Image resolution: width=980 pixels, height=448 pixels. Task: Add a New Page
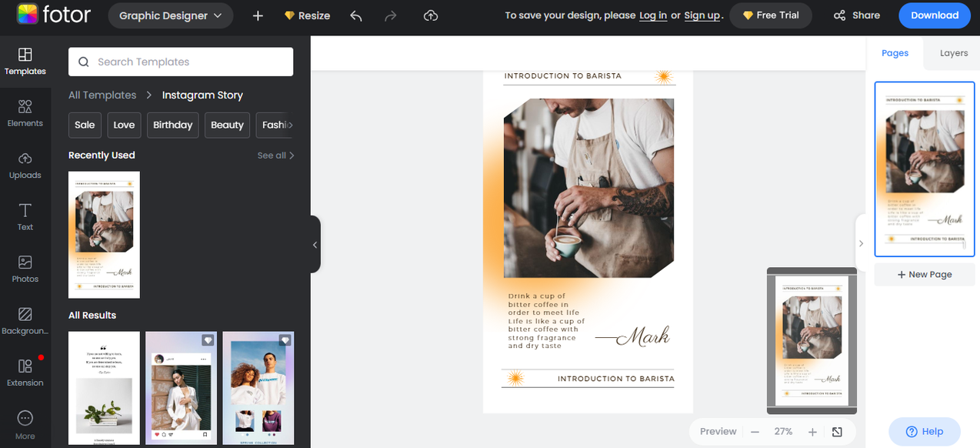coord(925,274)
